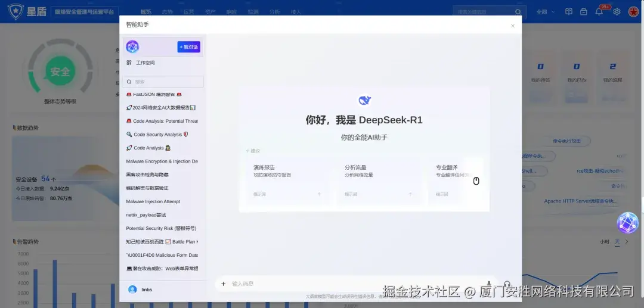Click the linbs user avatar
Viewport: 644px width, 308px height.
click(x=132, y=290)
